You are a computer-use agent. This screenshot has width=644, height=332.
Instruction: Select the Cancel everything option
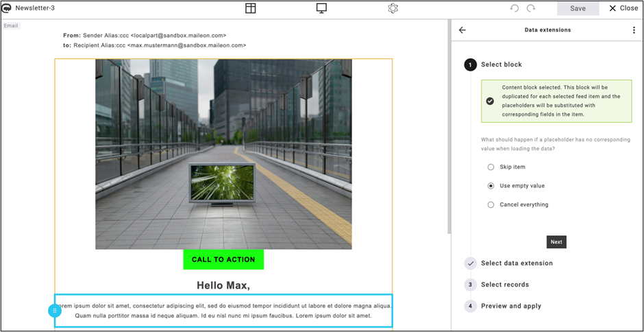(x=491, y=205)
